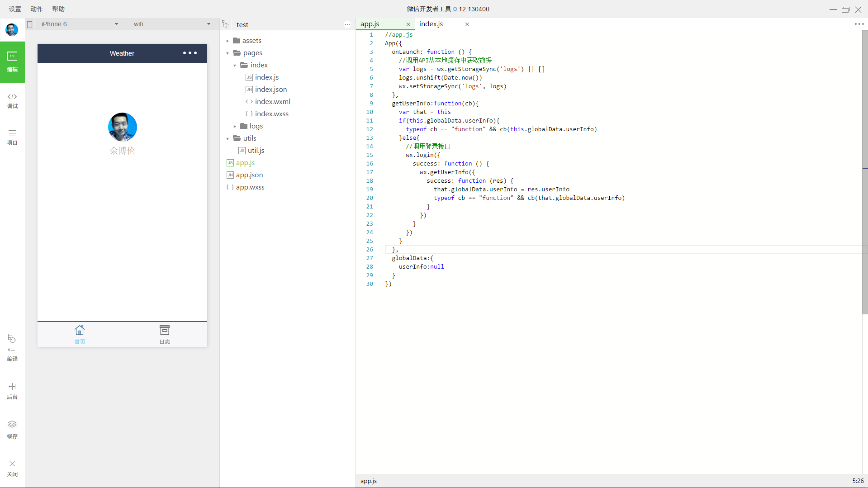Open the wifi network dropdown
This screenshot has width=868, height=488.
(x=172, y=24)
